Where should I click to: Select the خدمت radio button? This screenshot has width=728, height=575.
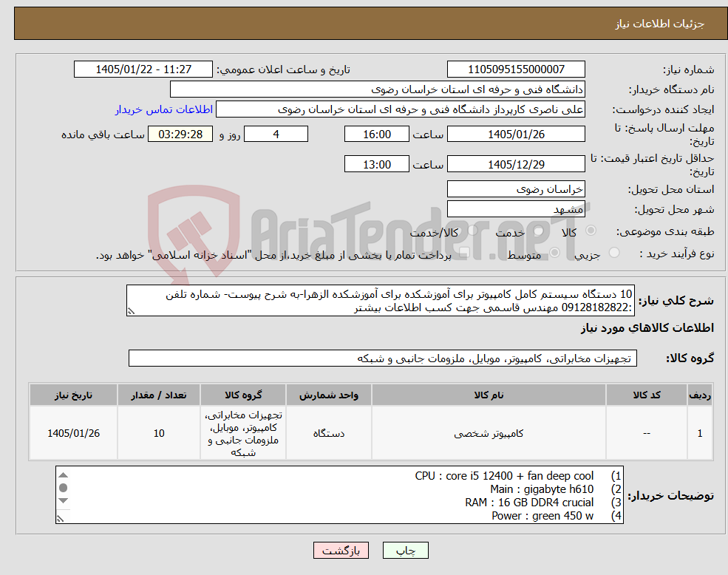pyautogui.click(x=539, y=231)
